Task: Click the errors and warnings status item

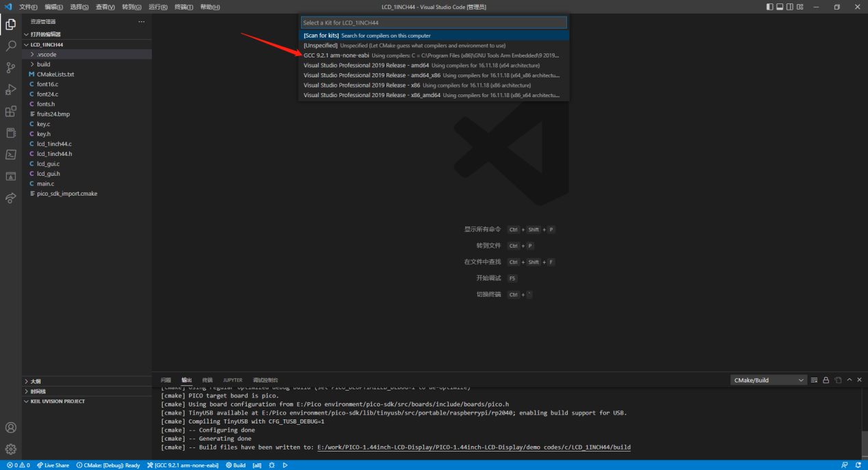Action: tap(18, 465)
